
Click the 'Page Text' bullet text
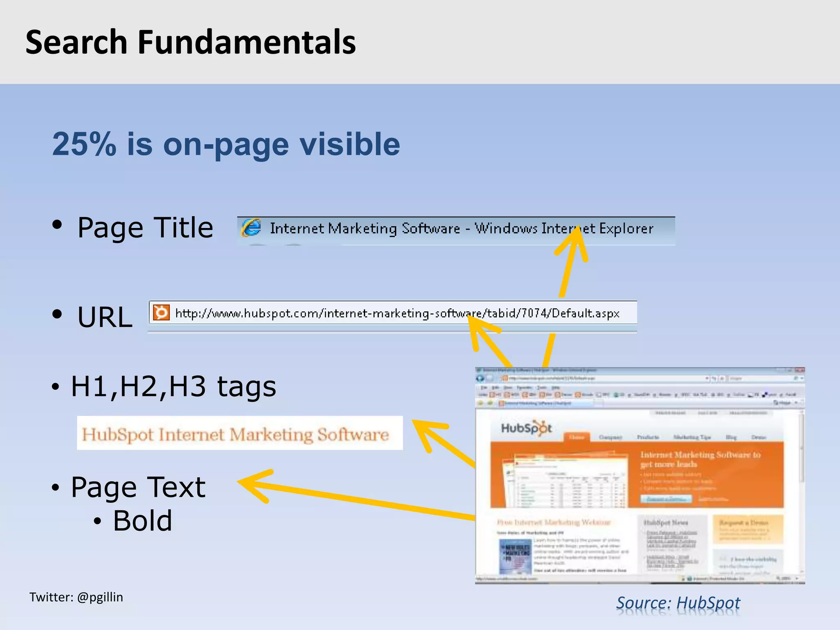138,487
